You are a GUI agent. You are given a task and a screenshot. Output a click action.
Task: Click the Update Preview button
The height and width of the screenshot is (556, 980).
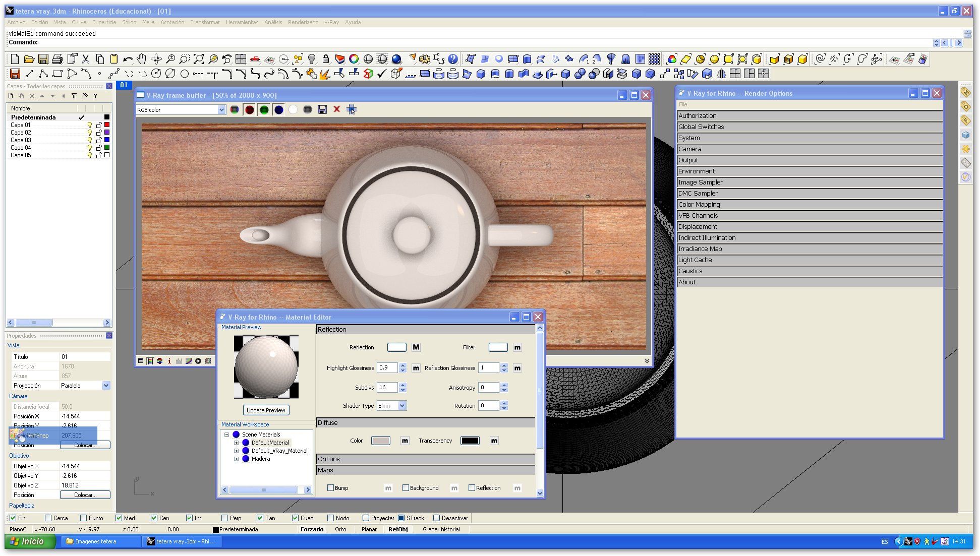(x=266, y=410)
